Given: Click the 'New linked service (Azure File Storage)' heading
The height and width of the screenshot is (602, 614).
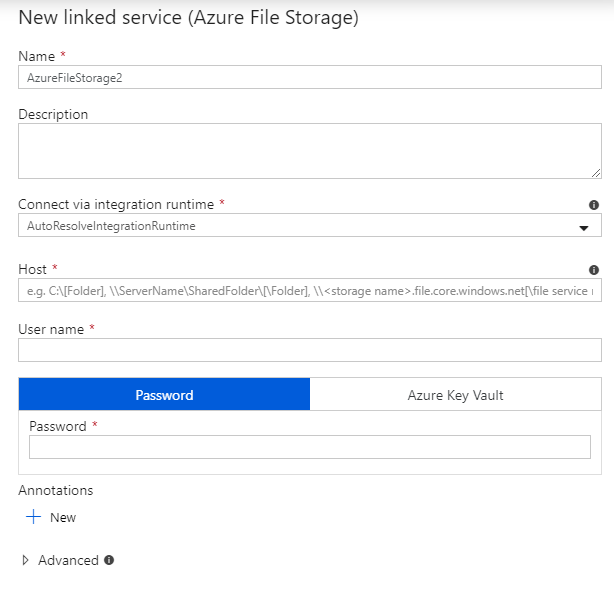Looking at the screenshot, I should click(188, 18).
